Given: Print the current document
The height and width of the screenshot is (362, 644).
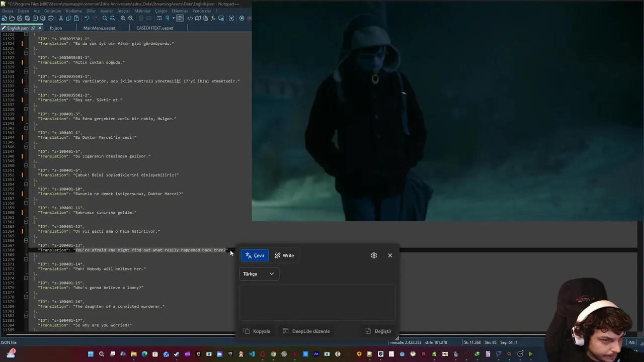Looking at the screenshot, I should pos(50,18).
